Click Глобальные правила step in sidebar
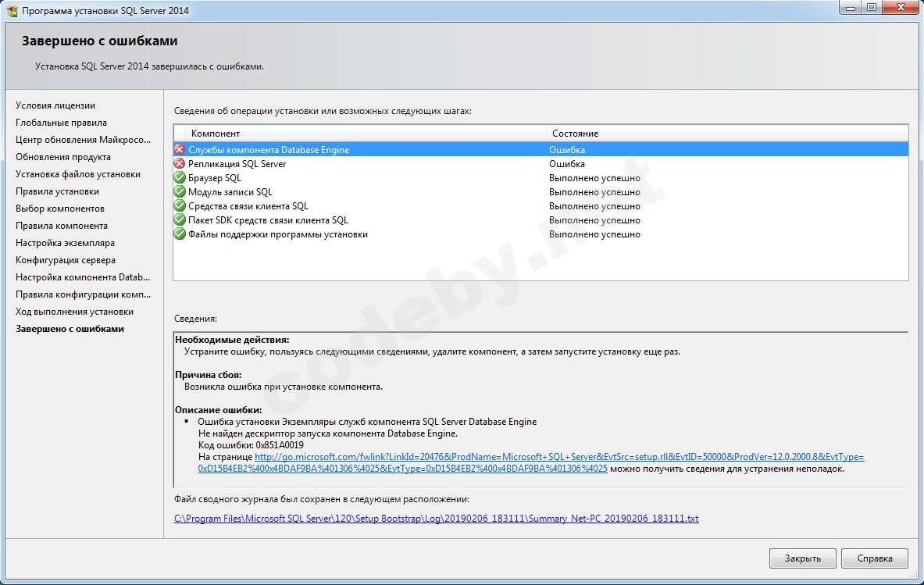Image resolution: width=924 pixels, height=585 pixels. coord(61,123)
